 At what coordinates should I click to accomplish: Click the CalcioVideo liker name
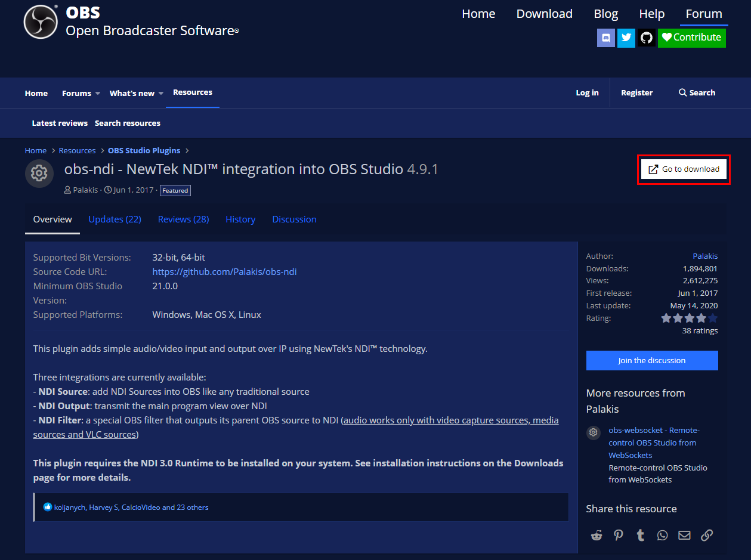click(x=141, y=508)
